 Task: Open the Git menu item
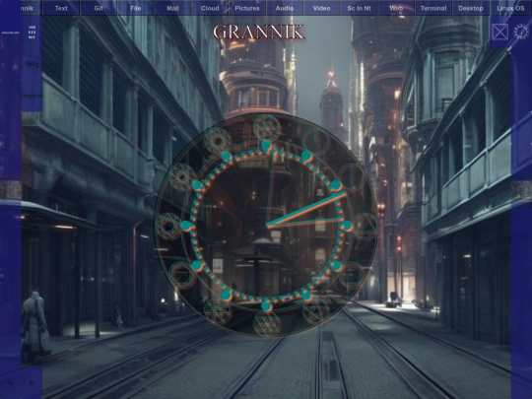pos(99,8)
